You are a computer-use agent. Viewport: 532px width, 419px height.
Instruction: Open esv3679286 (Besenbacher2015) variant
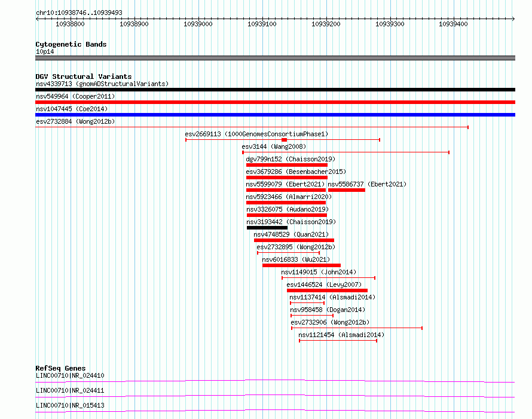296,172
